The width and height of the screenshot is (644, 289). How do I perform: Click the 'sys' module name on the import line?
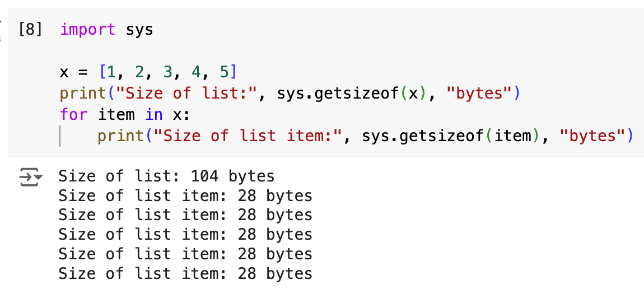point(139,29)
